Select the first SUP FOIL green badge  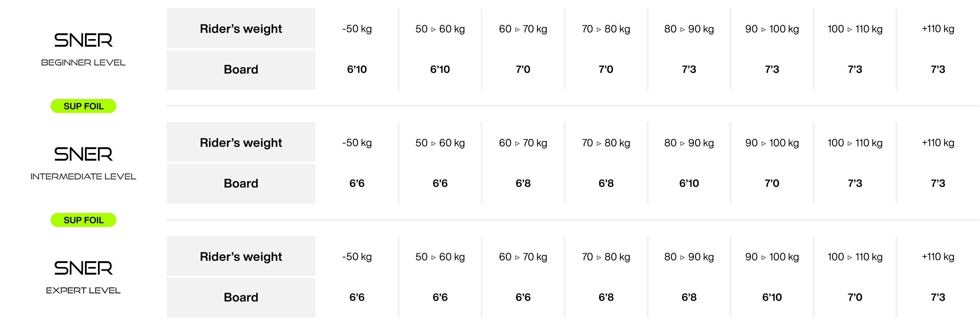(x=83, y=106)
